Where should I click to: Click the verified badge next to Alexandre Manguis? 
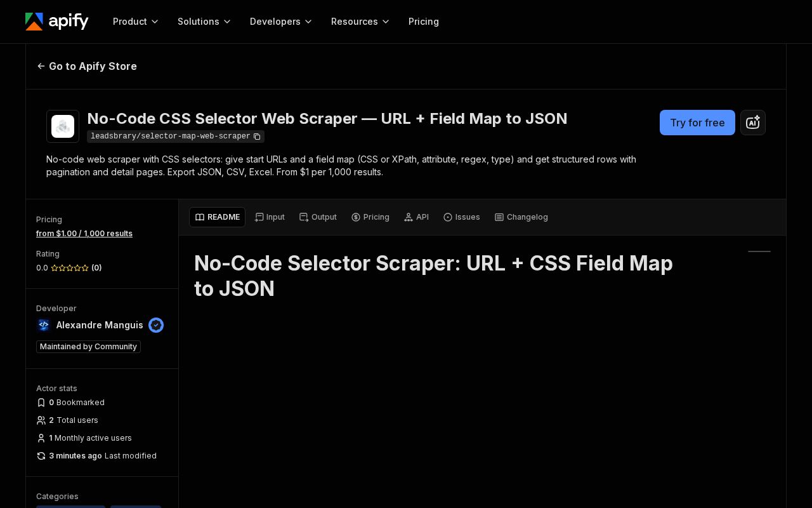(156, 325)
